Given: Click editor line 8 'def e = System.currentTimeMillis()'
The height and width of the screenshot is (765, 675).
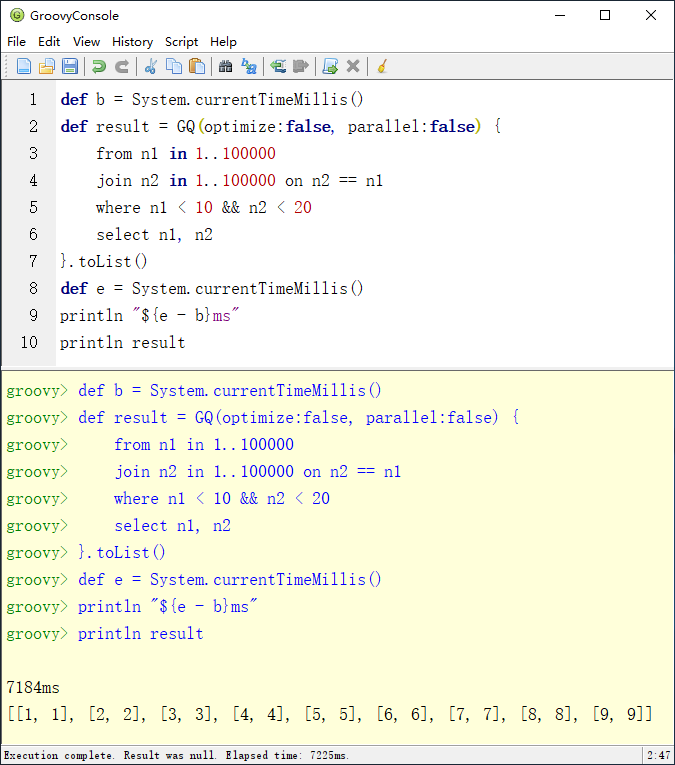Looking at the screenshot, I should 212,288.
